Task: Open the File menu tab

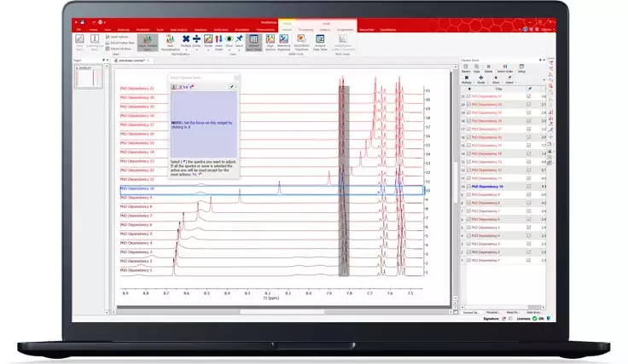Action: click(78, 30)
